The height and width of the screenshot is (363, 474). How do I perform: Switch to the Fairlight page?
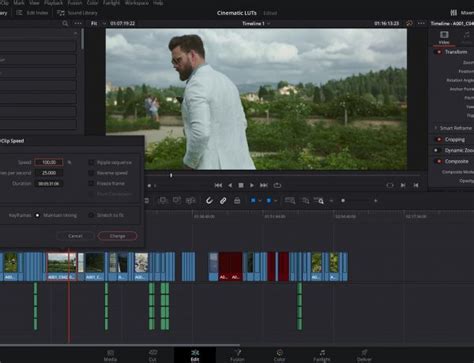(322, 355)
